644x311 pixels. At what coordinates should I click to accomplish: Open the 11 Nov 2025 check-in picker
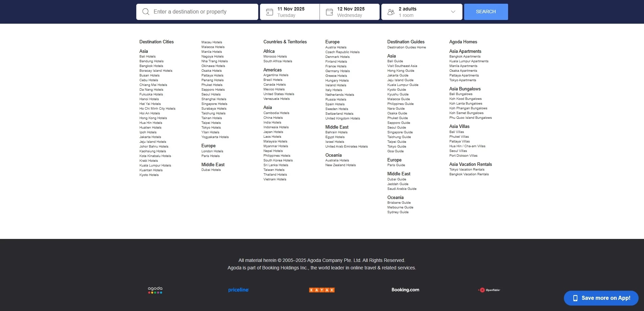coord(291,12)
